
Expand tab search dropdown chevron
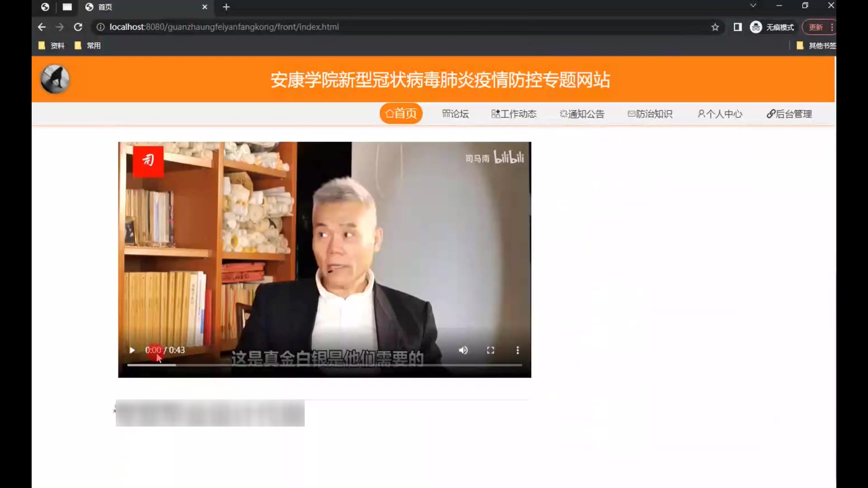753,5
